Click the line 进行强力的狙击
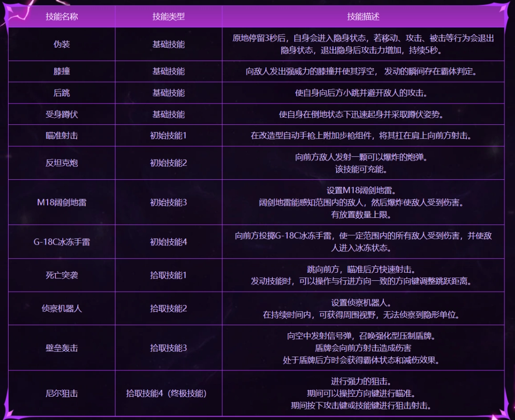 tap(361, 381)
